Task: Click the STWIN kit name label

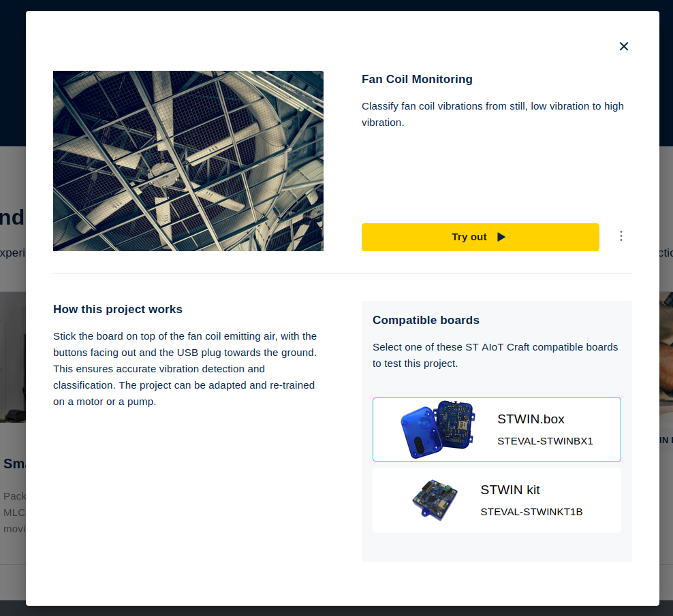Action: (x=510, y=490)
